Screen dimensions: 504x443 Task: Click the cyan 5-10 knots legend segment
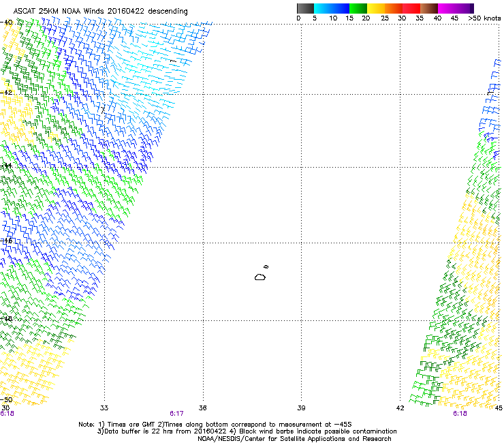pos(323,8)
